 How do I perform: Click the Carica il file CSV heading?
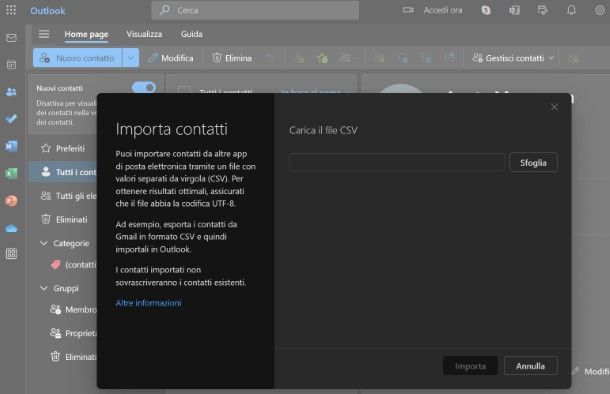click(323, 130)
